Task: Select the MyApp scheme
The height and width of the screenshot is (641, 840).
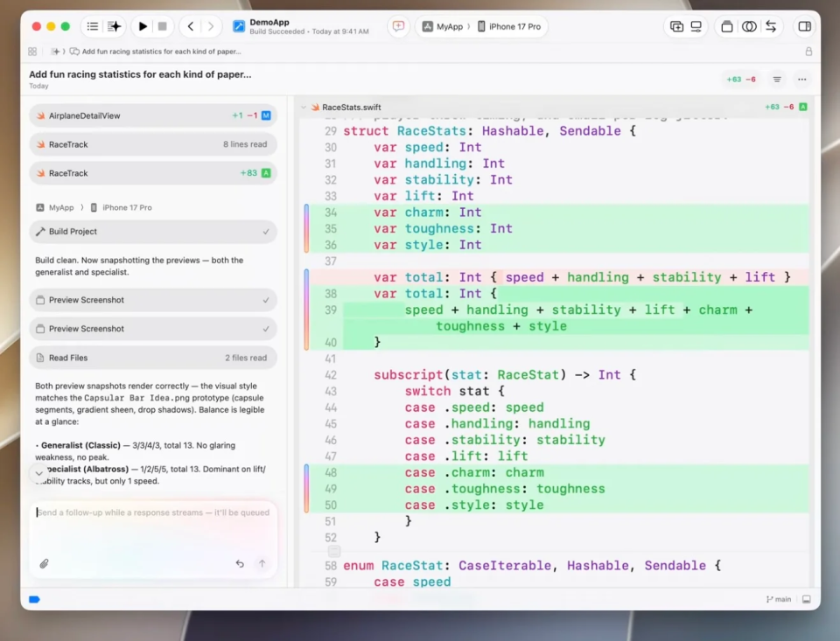Action: tap(443, 26)
